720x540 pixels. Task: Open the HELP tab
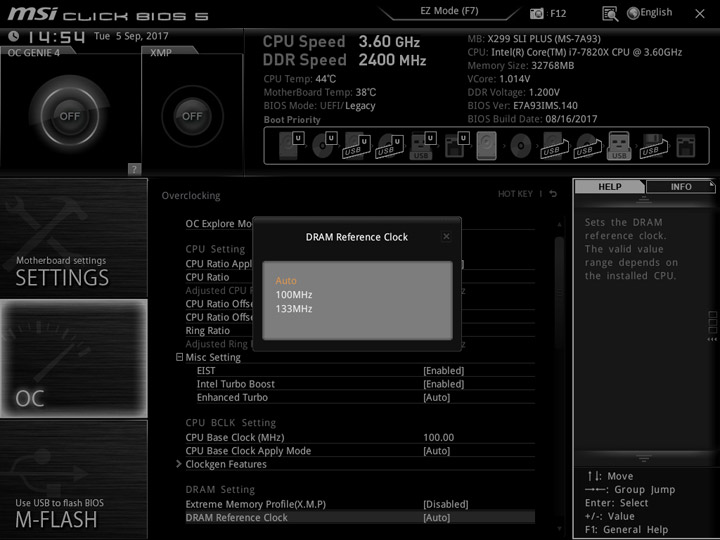click(610, 186)
